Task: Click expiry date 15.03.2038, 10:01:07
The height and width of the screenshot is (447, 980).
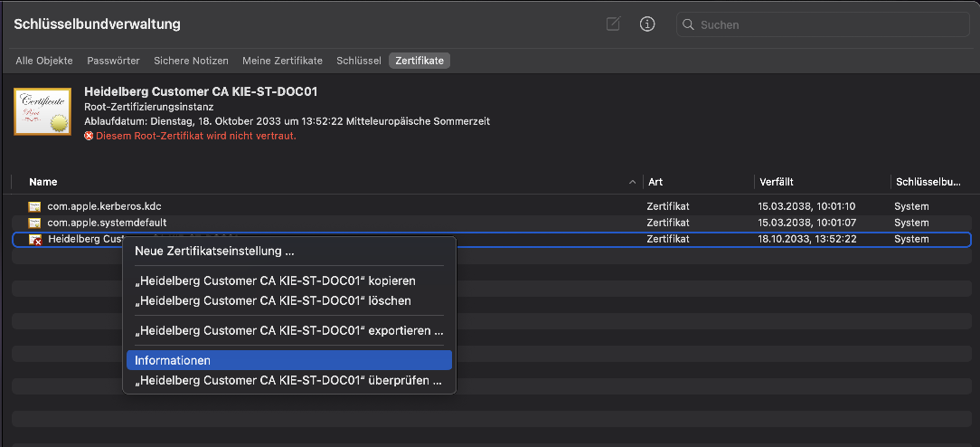Action: tap(807, 222)
